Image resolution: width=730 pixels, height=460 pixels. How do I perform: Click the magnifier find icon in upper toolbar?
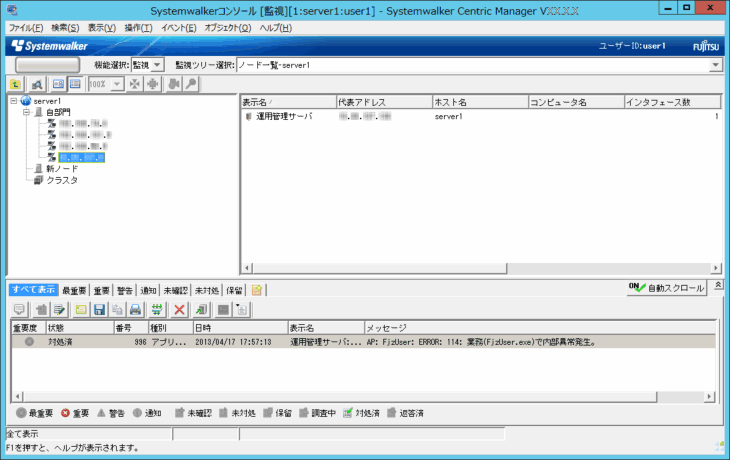[x=191, y=84]
